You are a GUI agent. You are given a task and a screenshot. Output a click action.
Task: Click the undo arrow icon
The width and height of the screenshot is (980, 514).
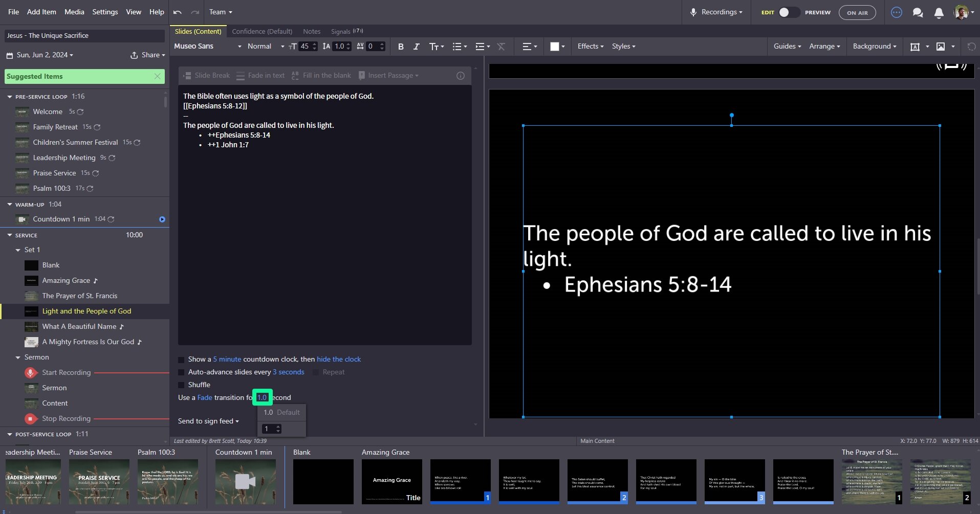coord(178,12)
